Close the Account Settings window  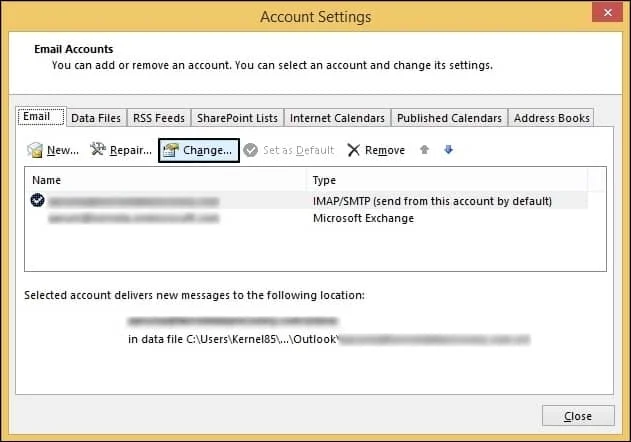click(607, 12)
